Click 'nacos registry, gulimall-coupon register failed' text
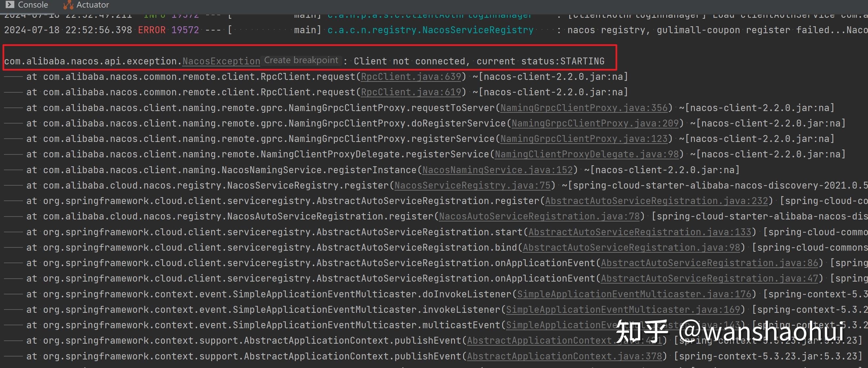This screenshot has width=868, height=368. (x=698, y=30)
